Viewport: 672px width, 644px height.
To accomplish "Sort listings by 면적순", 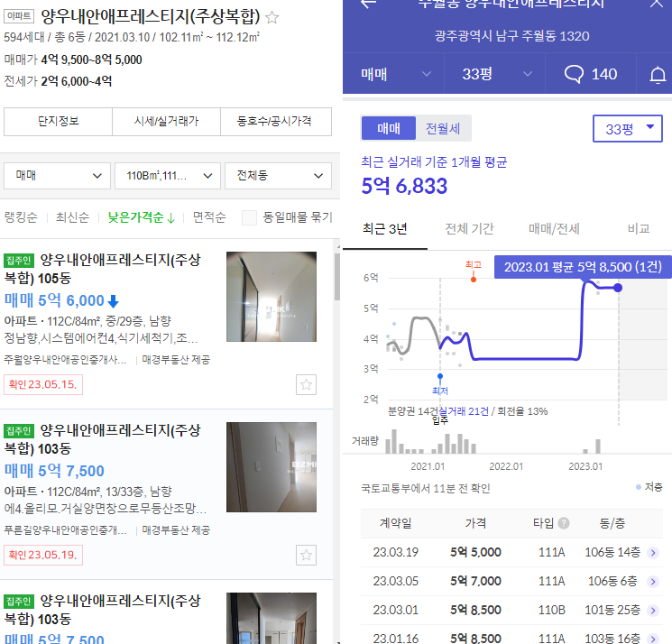I will pyautogui.click(x=209, y=217).
